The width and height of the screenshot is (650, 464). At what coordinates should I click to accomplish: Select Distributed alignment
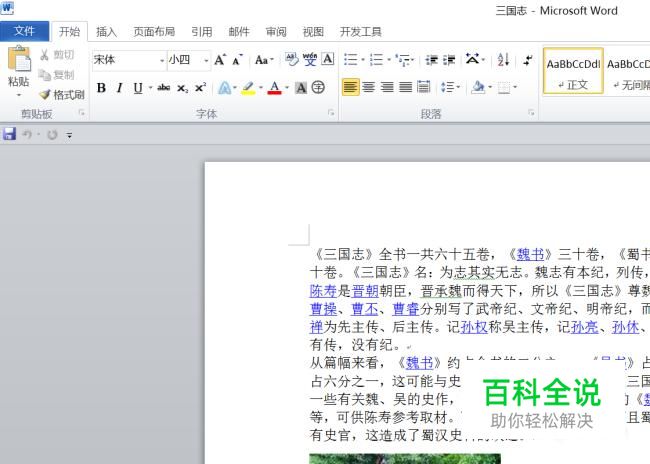pos(424,87)
